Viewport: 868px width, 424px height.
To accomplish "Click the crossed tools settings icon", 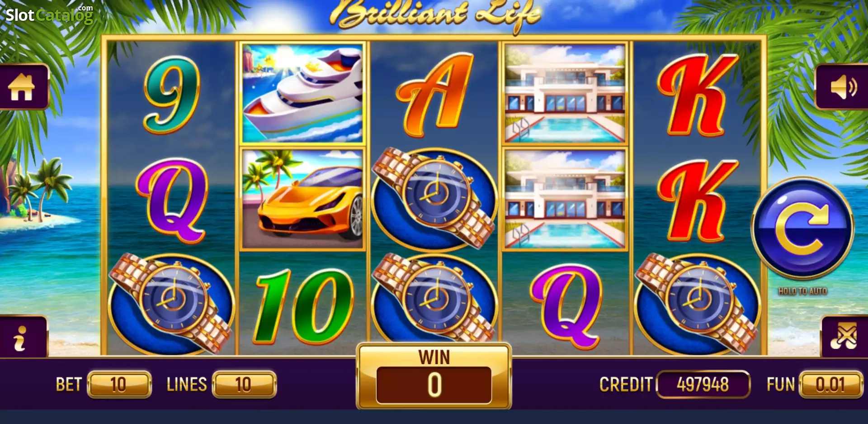I will [x=844, y=337].
